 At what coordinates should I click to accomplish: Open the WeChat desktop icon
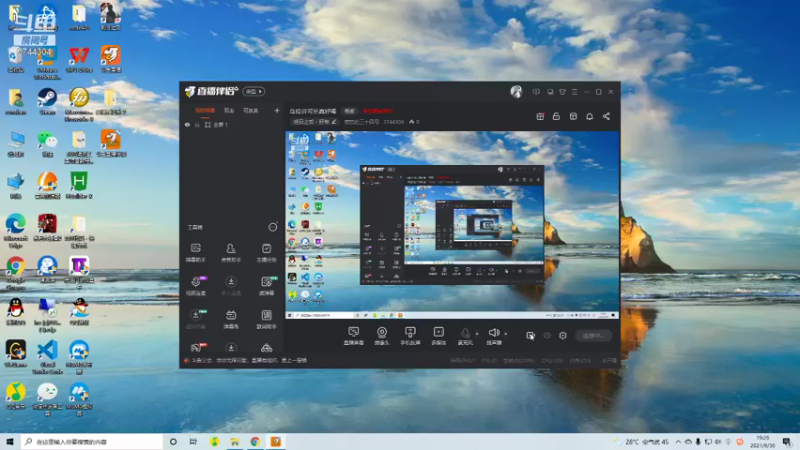click(x=47, y=143)
